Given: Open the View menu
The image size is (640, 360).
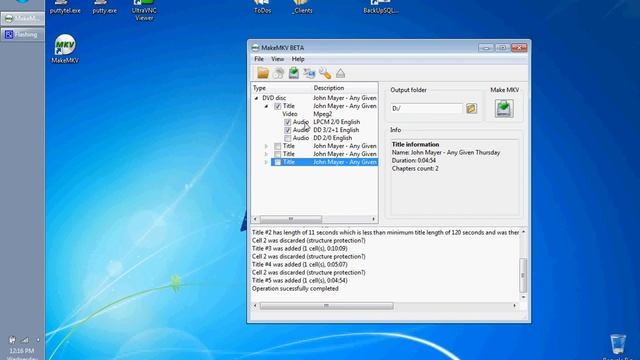Looking at the screenshot, I should (278, 59).
